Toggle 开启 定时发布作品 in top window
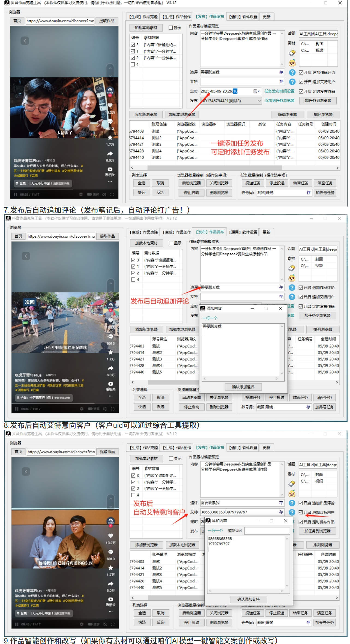Viewport: 350px width, 644px height. tap(301, 91)
